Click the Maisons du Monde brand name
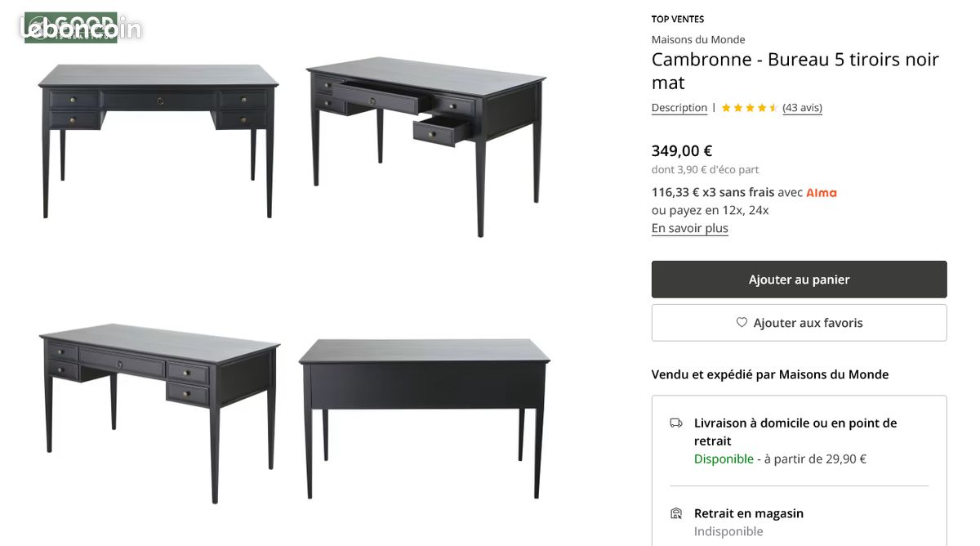This screenshot has height=546, width=980. pyautogui.click(x=698, y=39)
